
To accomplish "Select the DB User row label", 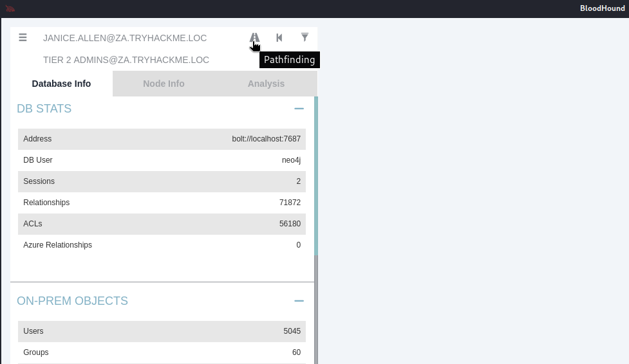I will (38, 160).
